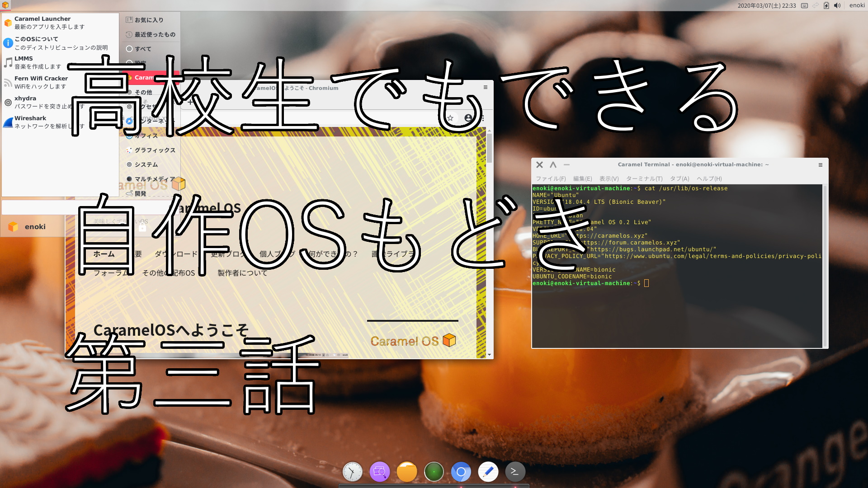Select お気に入り category in menu

151,20
